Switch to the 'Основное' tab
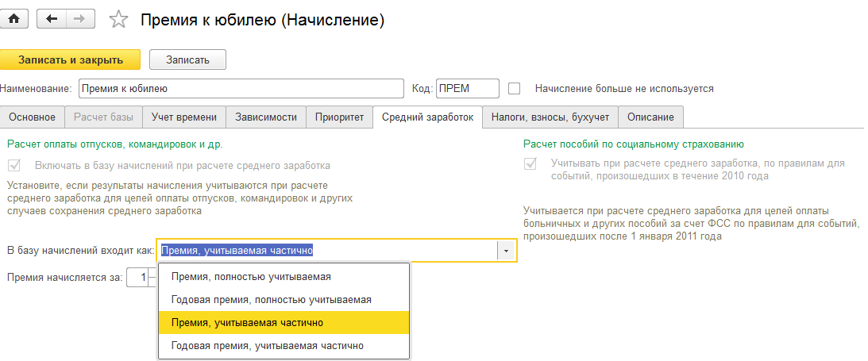Image resolution: width=868 pixels, height=361 pixels. (x=33, y=117)
